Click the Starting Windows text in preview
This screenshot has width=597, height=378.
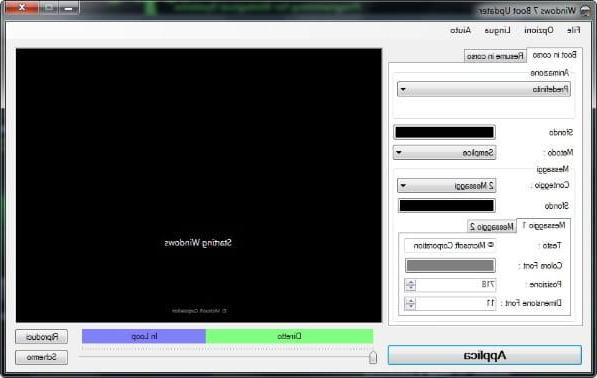pyautogui.click(x=198, y=242)
